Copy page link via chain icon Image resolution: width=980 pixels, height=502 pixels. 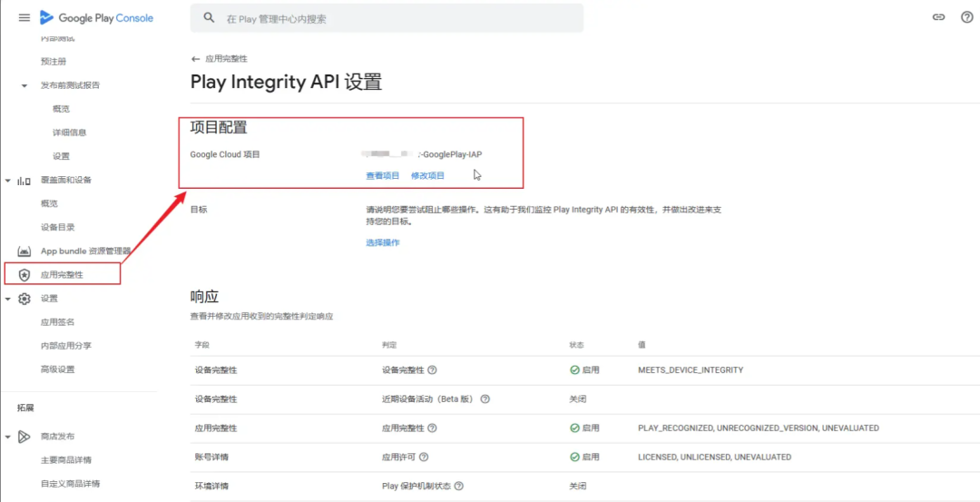[x=938, y=17]
